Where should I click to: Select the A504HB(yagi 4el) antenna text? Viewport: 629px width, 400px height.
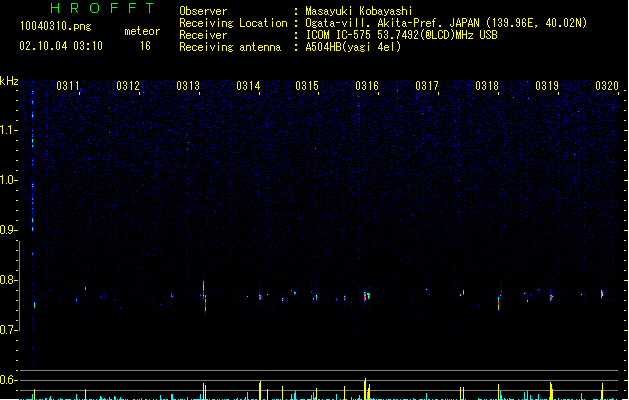353,47
